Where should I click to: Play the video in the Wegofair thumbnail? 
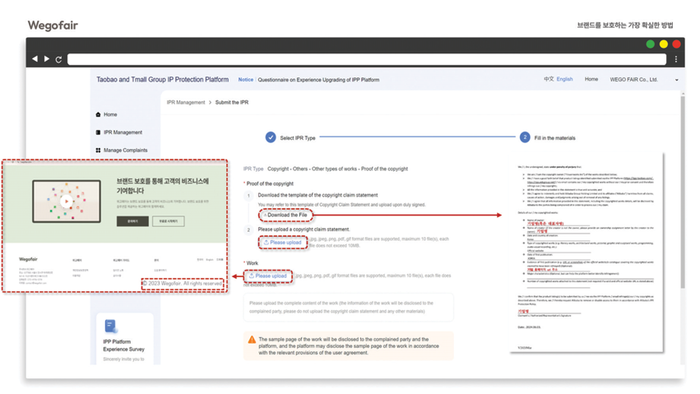(x=67, y=201)
